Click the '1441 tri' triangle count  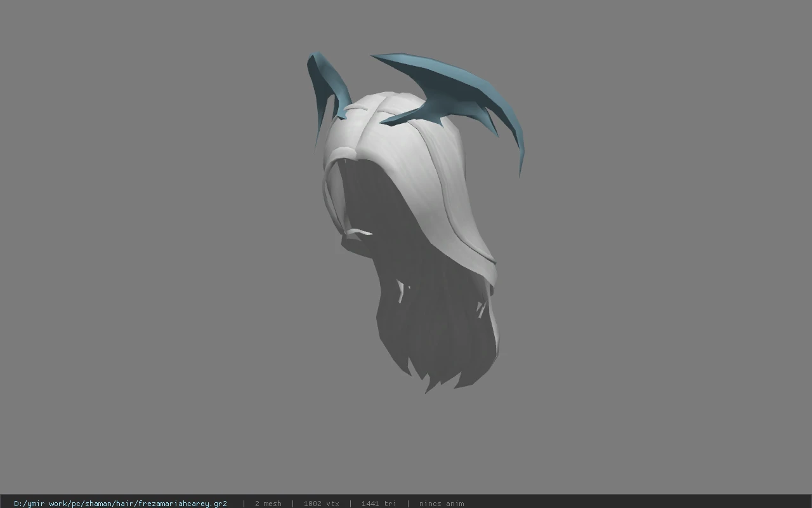coord(379,504)
